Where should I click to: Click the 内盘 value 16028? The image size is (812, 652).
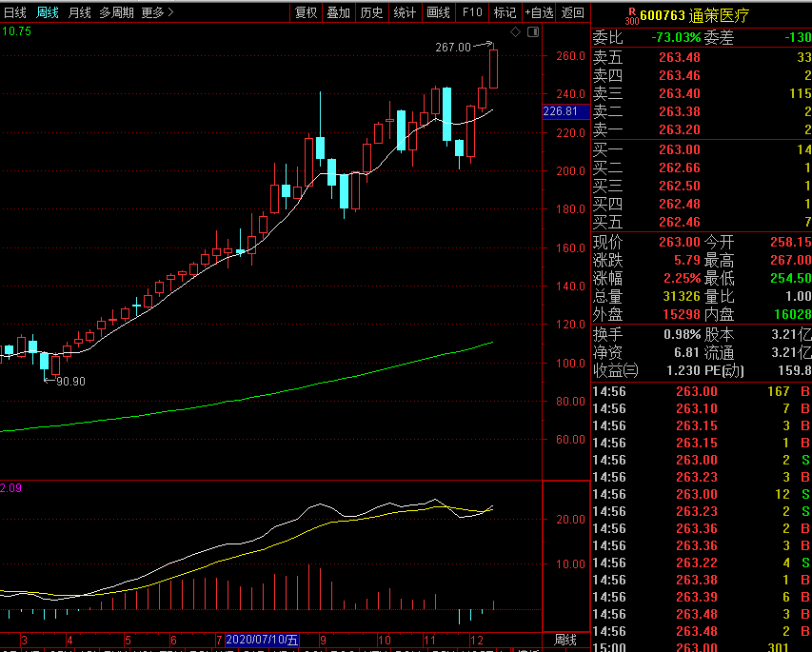792,315
